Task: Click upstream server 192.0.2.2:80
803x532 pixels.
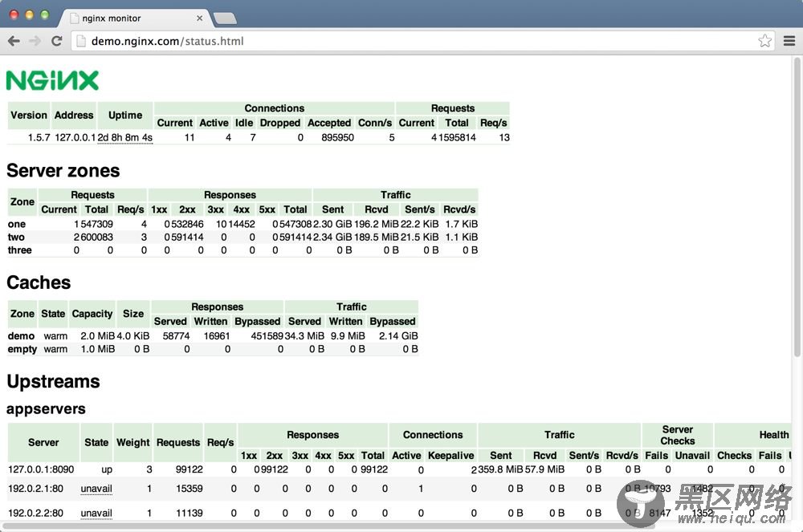Action: 36,513
